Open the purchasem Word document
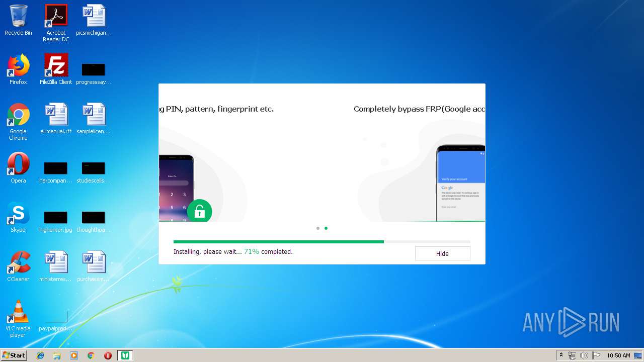 [94, 267]
